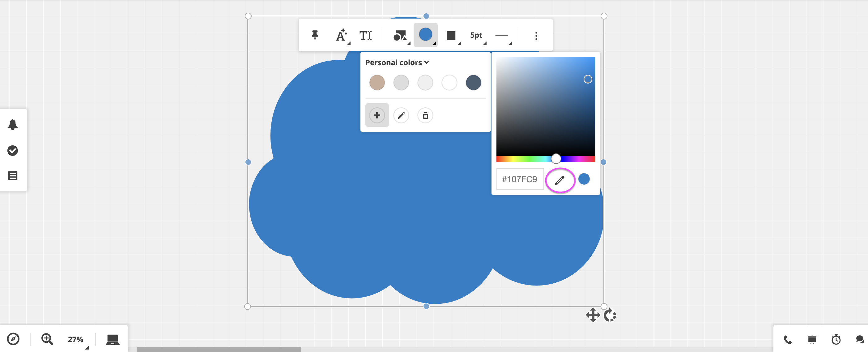
Task: Zoom in with the magnifier icon
Action: click(x=47, y=339)
